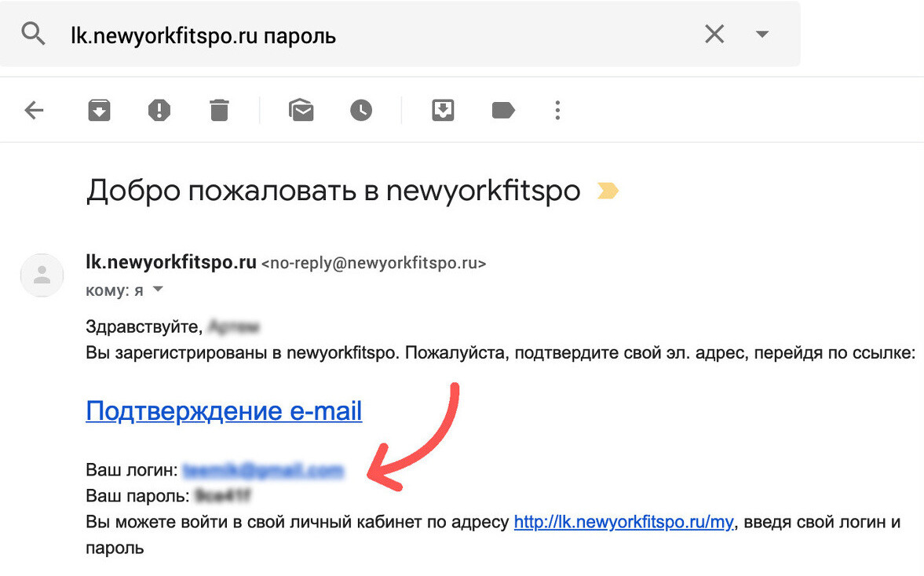
Task: Toggle the yellow importance marker by subject
Action: tap(608, 191)
